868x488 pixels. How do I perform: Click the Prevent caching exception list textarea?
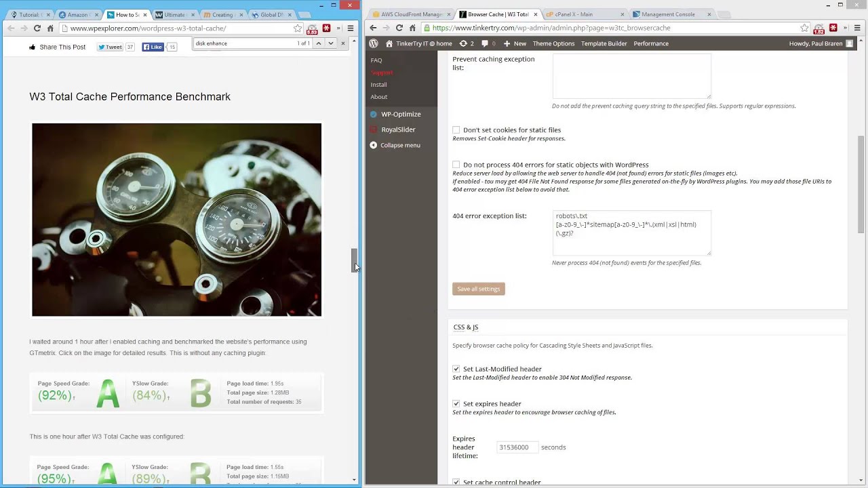[632, 77]
